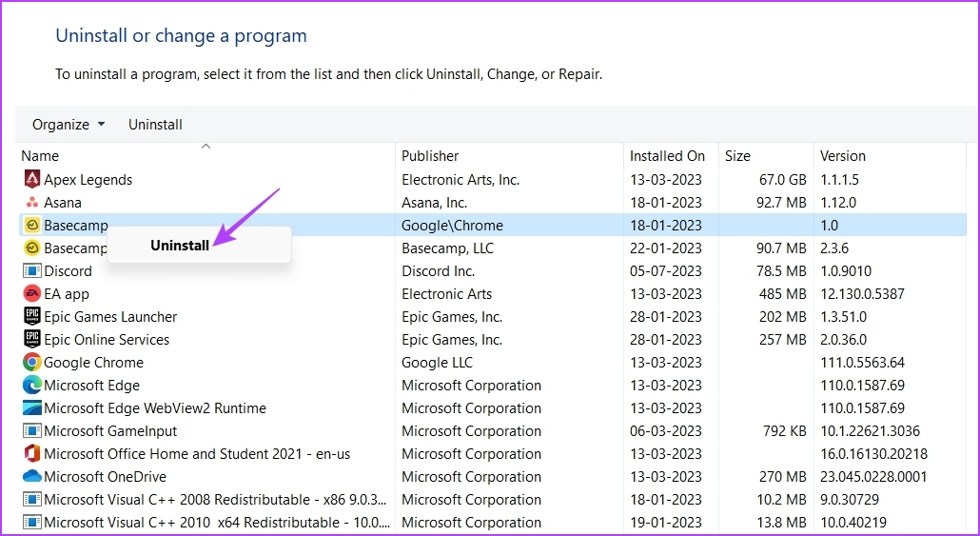Click the 06-03-2023 install date

(x=666, y=431)
